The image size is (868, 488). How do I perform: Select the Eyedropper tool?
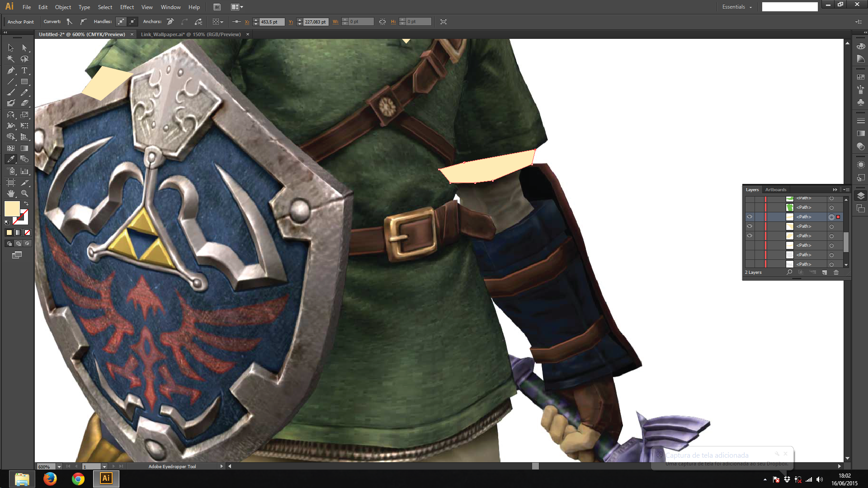coord(11,159)
